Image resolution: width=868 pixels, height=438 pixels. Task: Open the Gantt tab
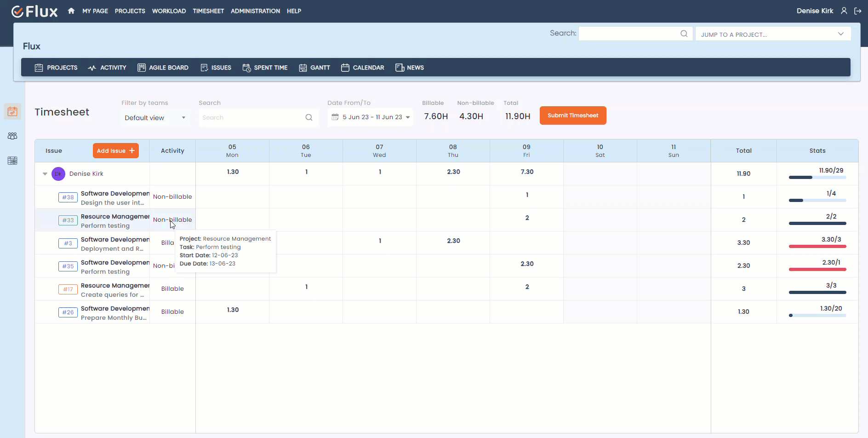pyautogui.click(x=314, y=68)
